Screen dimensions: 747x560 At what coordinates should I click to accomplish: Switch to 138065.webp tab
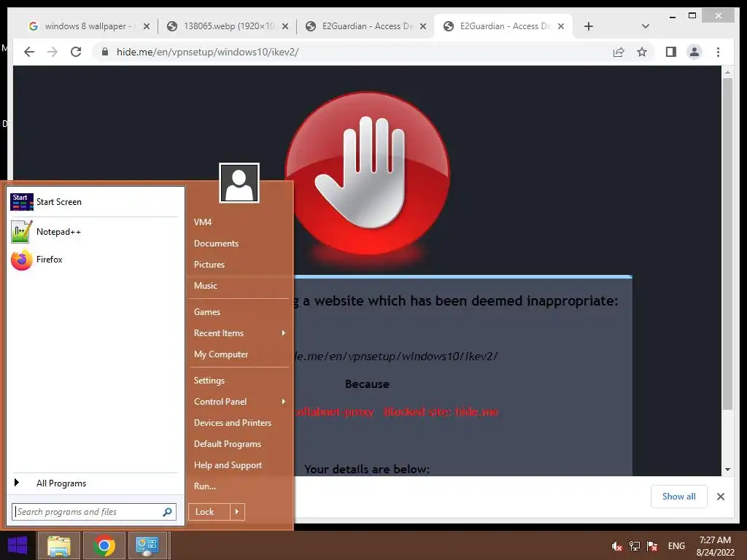228,26
